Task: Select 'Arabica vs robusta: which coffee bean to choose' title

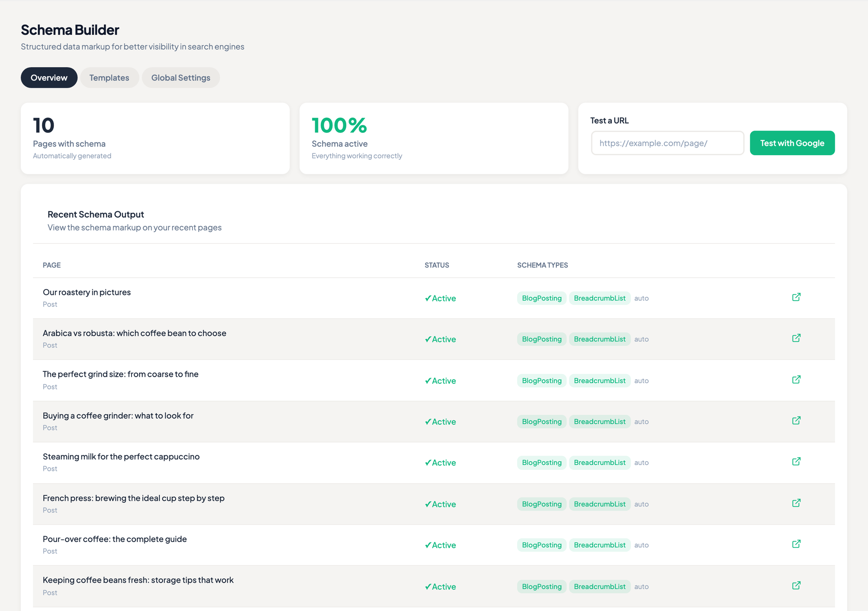Action: pos(134,333)
